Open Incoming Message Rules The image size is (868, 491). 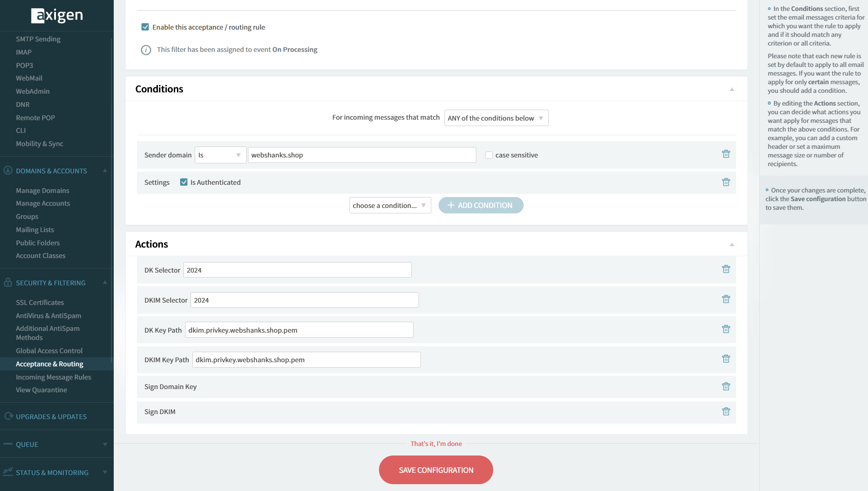click(x=54, y=377)
